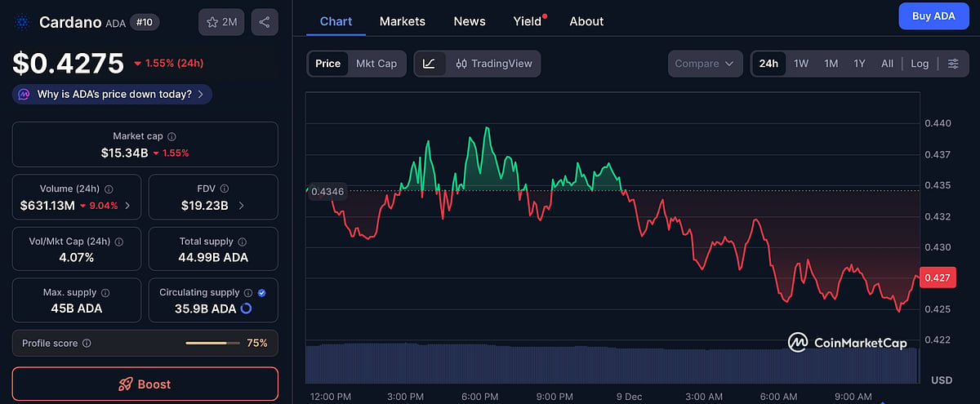980x404 pixels.
Task: Click the 75% profile score value
Action: [257, 344]
